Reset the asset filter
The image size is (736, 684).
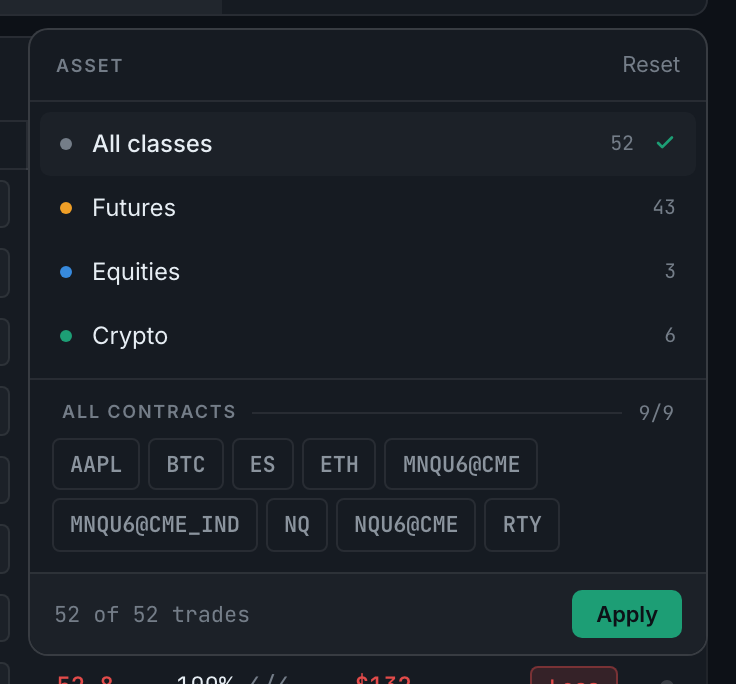pos(651,65)
